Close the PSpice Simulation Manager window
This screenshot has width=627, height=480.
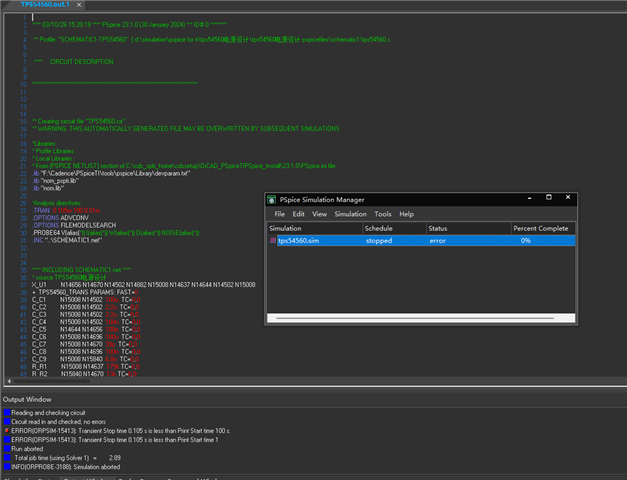click(x=568, y=197)
